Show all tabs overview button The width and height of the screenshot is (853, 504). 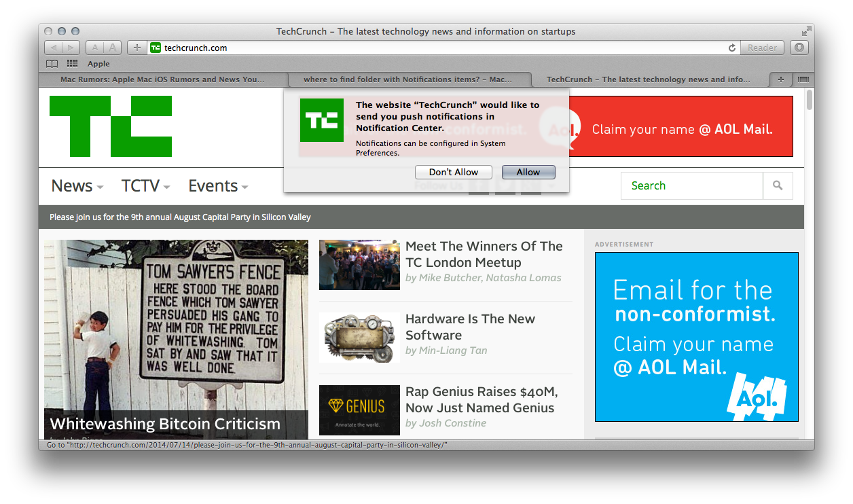click(803, 79)
